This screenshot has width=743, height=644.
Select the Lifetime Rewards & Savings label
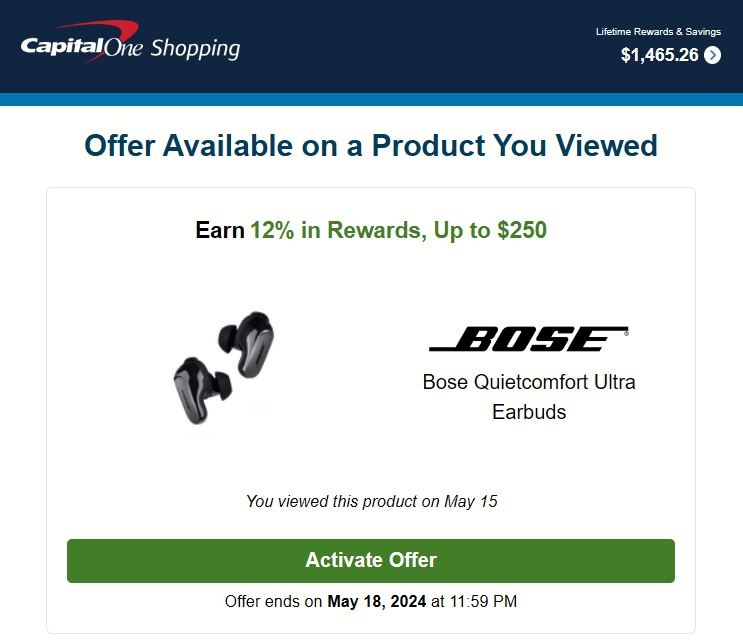pyautogui.click(x=658, y=32)
